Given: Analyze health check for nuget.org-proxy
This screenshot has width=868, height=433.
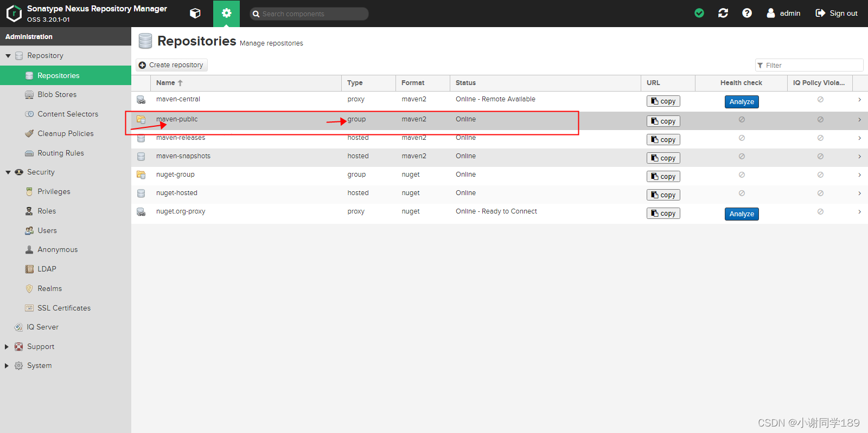Looking at the screenshot, I should tap(742, 214).
